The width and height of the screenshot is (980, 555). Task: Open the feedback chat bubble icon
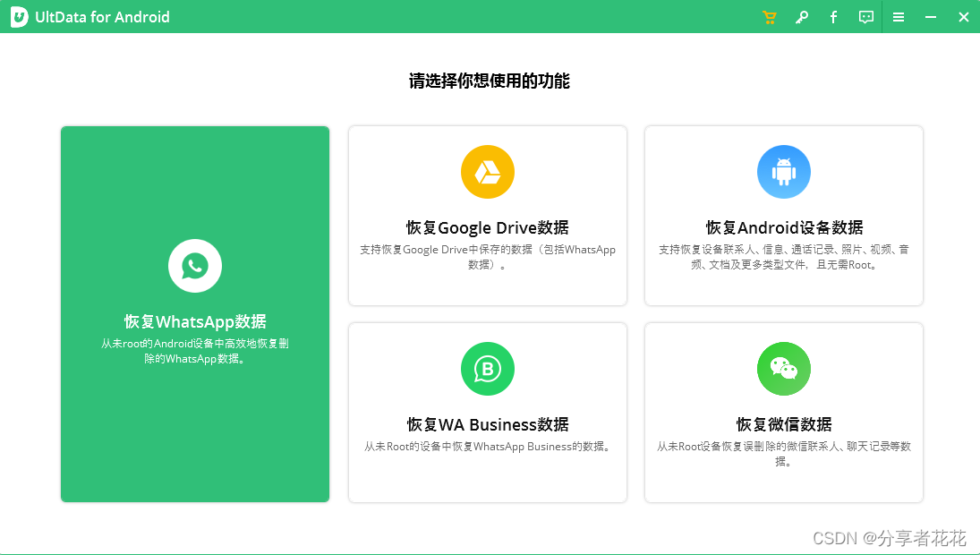click(866, 17)
